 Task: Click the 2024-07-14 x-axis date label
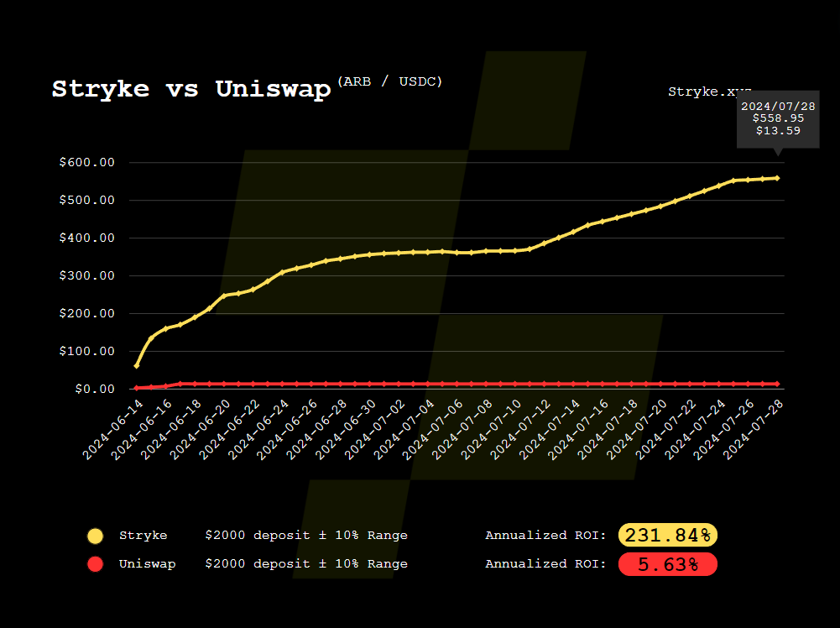550,429
